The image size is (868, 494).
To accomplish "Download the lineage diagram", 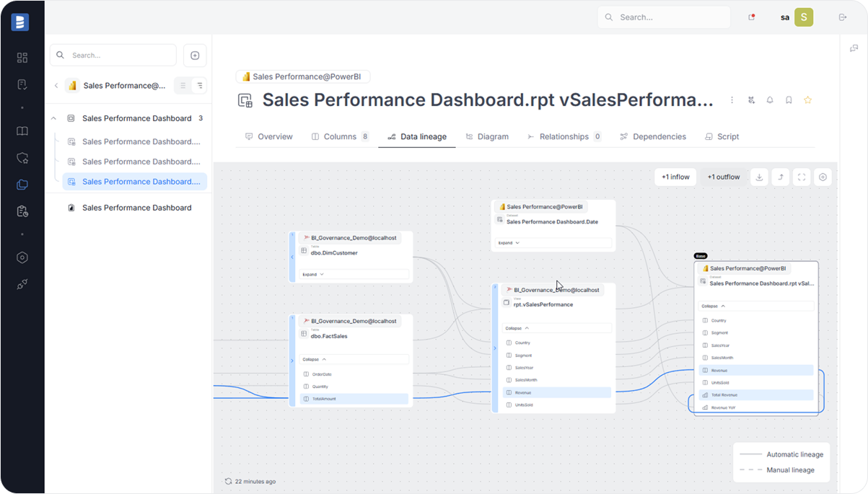I will tap(759, 177).
